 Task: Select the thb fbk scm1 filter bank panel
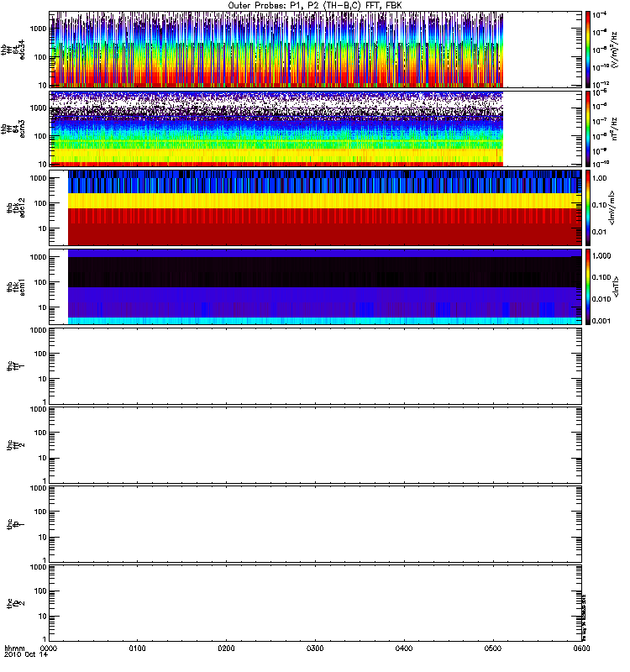pos(316,286)
